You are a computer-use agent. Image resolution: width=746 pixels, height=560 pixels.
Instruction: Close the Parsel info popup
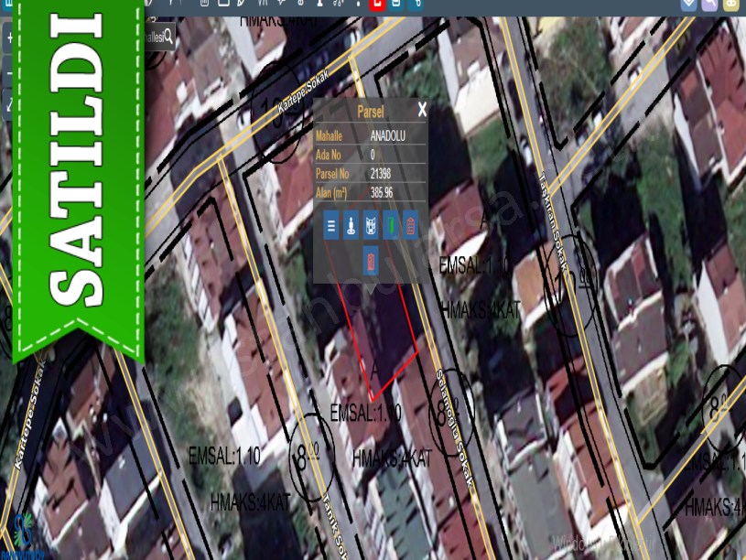pos(422,110)
